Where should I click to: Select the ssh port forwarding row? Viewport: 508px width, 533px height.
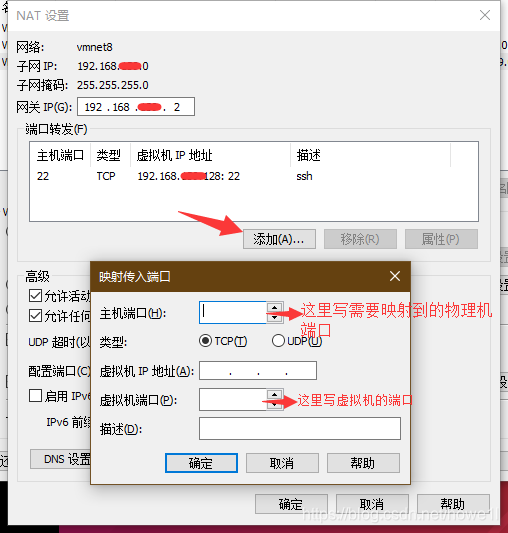[x=254, y=176]
